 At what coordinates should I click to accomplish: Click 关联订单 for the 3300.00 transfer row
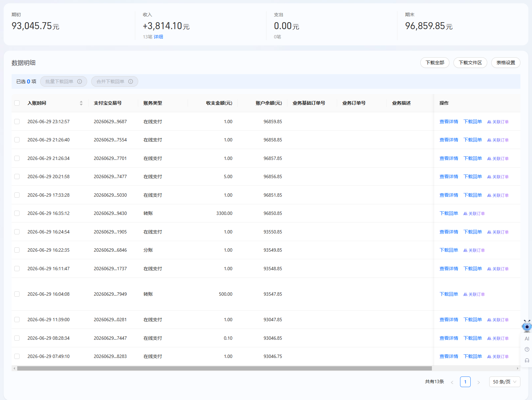point(474,214)
